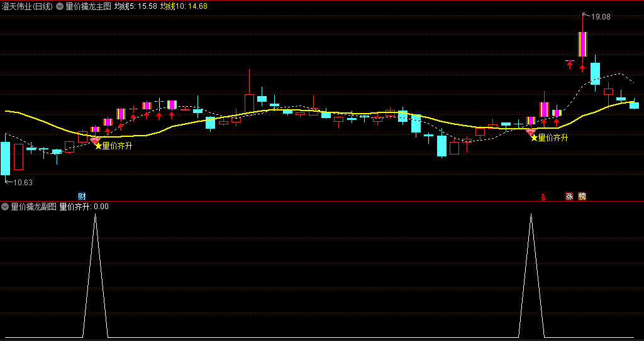Expand the 量价擒龙副图 indicator dropdown arrow
The image size is (644, 341).
point(5,207)
